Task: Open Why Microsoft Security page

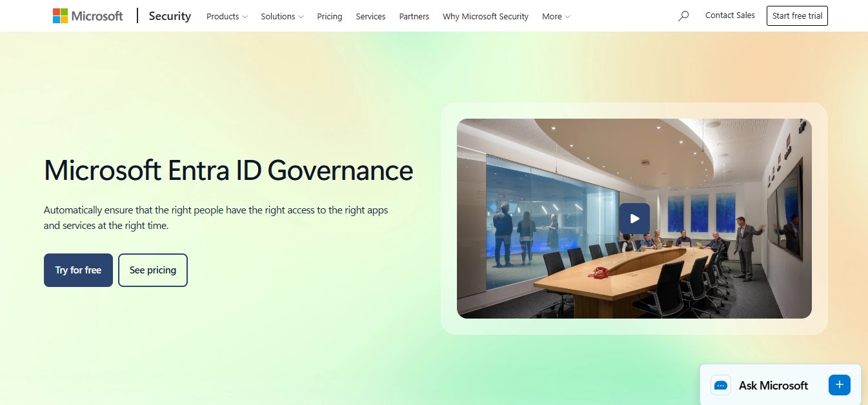Action: pos(485,16)
